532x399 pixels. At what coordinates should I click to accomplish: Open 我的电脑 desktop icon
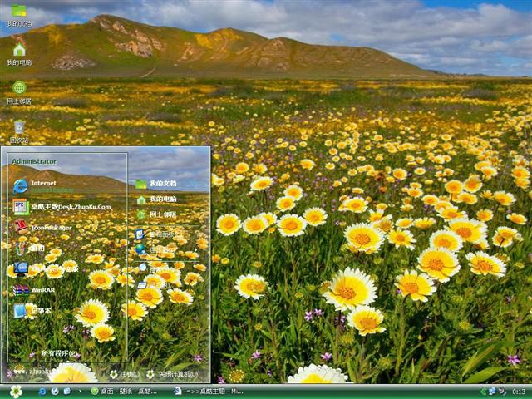[x=19, y=54]
